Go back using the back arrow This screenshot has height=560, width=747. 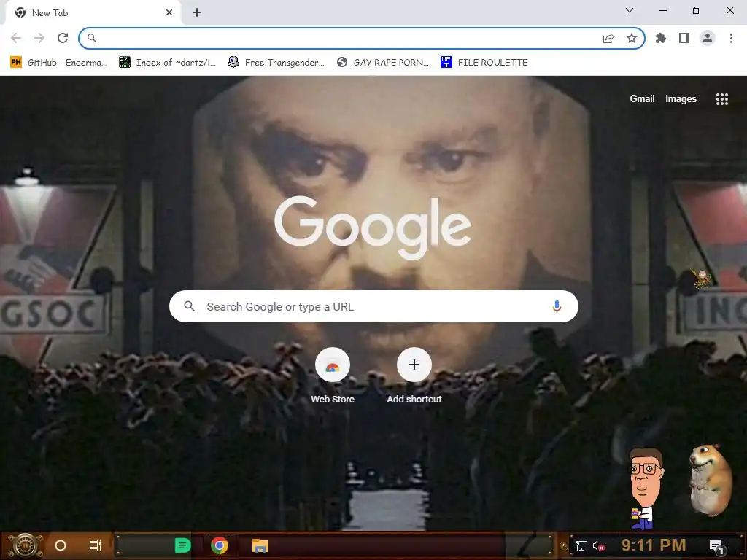point(16,38)
